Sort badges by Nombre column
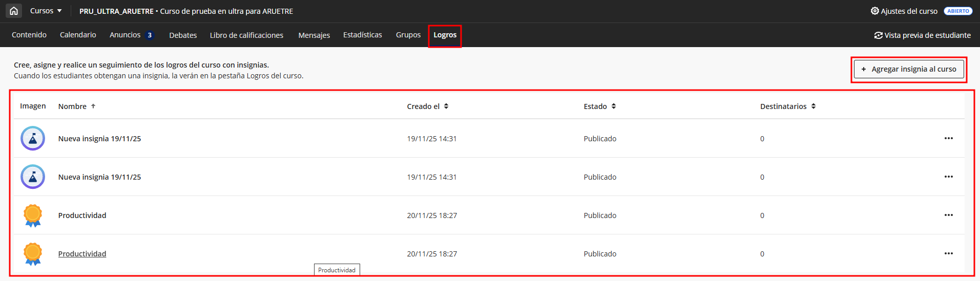Viewport: 980px width, 281px height. tap(76, 106)
